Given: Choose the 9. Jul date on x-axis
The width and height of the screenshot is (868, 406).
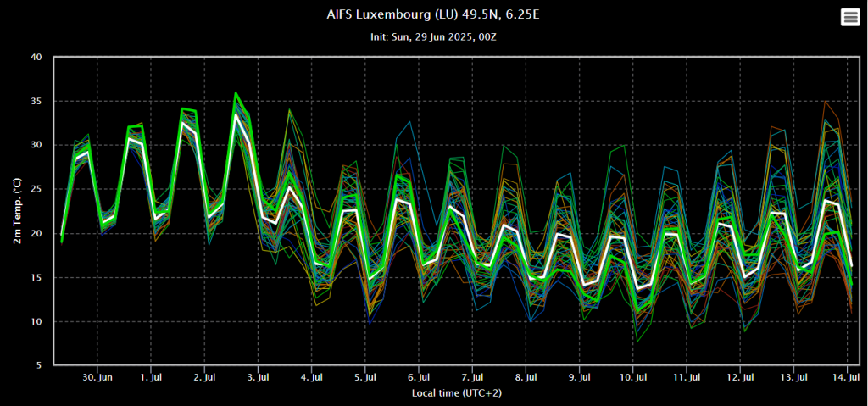Looking at the screenshot, I should 580,376.
